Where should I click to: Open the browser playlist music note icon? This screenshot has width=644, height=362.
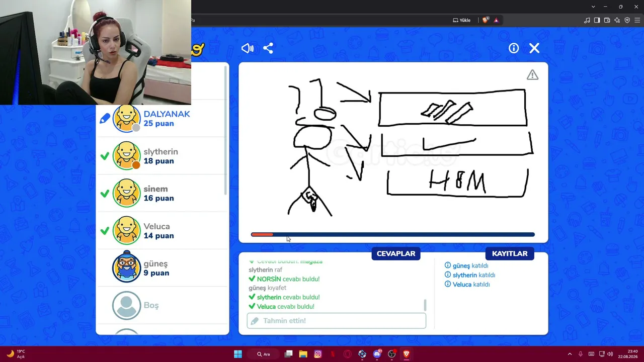point(587,20)
